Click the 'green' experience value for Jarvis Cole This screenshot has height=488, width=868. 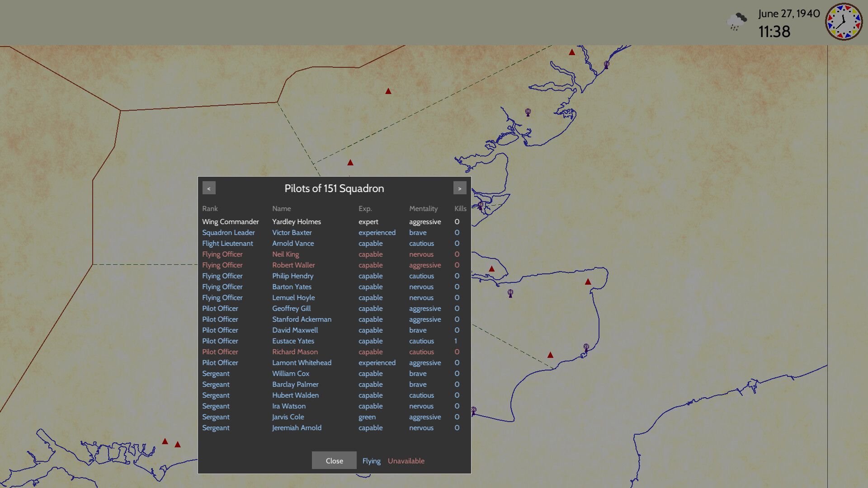pos(367,417)
